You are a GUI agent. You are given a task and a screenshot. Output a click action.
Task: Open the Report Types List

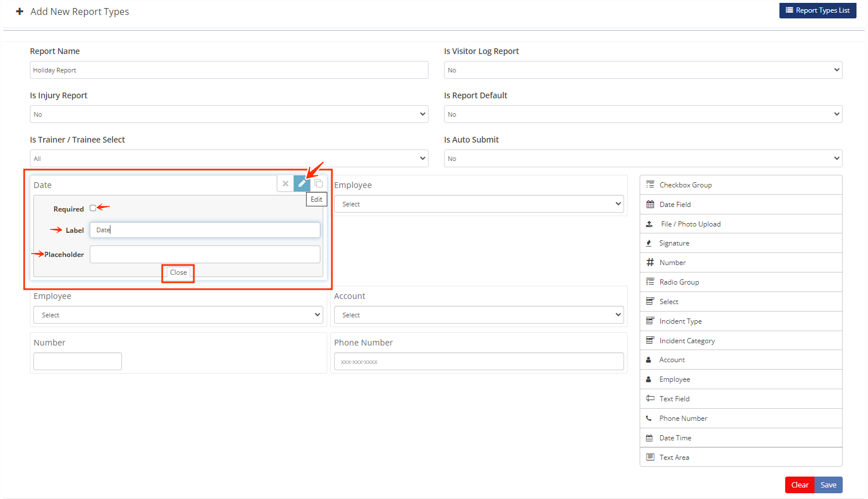[x=817, y=10]
